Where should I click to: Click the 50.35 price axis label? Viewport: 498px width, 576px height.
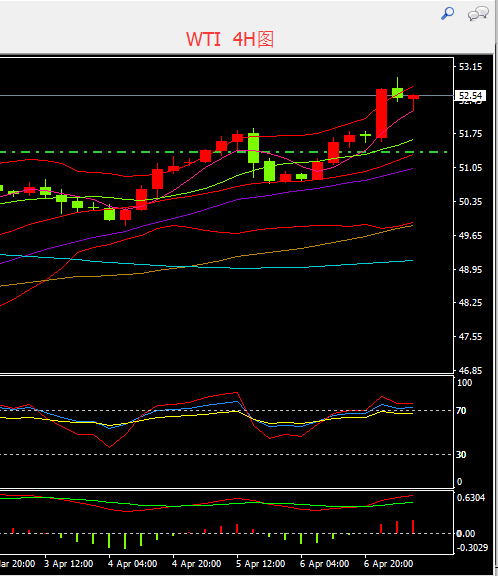click(x=470, y=201)
